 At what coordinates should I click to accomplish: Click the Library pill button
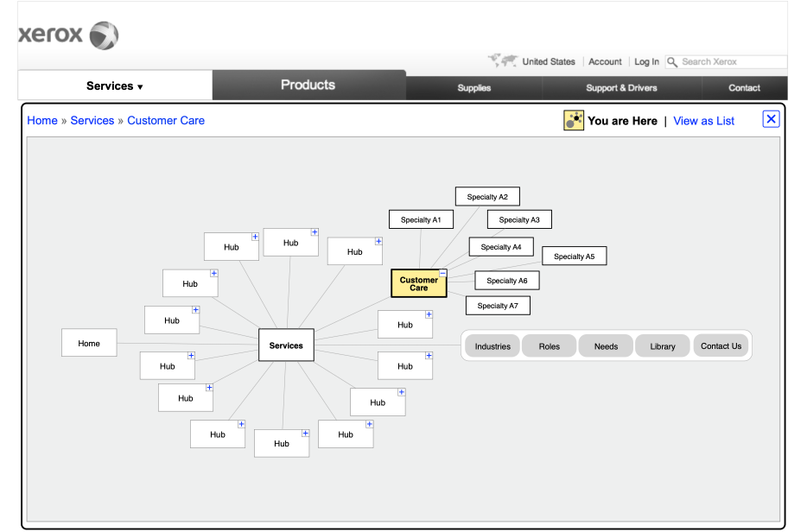coord(663,346)
